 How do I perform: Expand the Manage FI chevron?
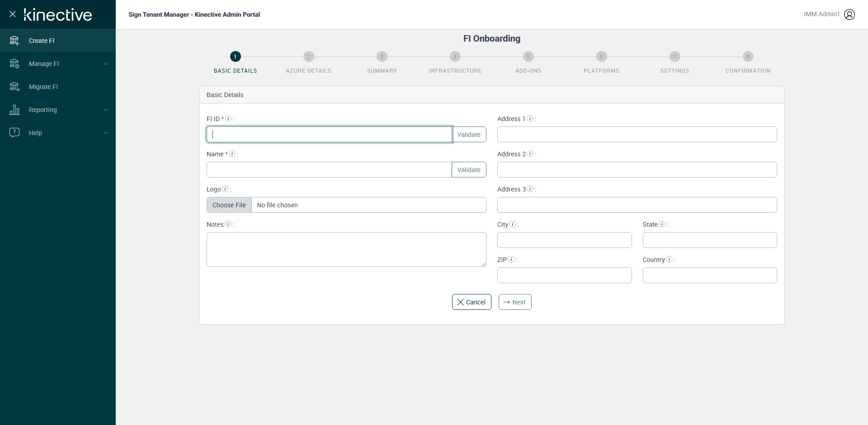(106, 64)
